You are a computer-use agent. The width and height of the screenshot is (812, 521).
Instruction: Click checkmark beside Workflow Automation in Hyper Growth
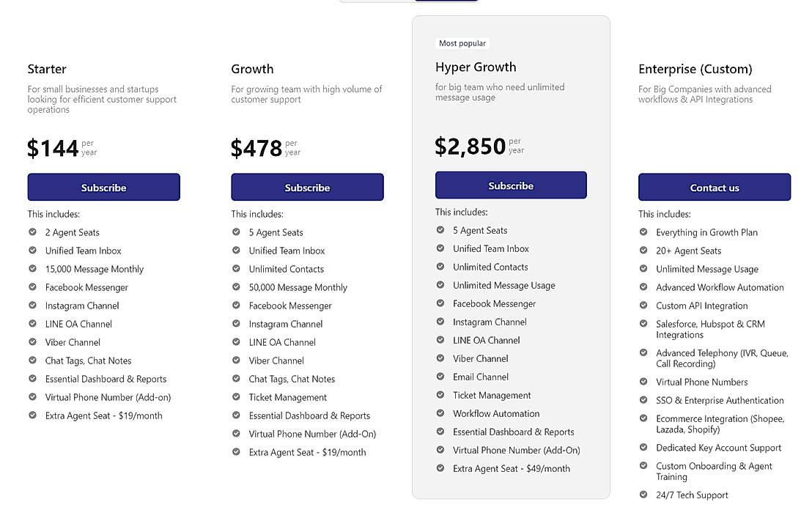tap(440, 413)
